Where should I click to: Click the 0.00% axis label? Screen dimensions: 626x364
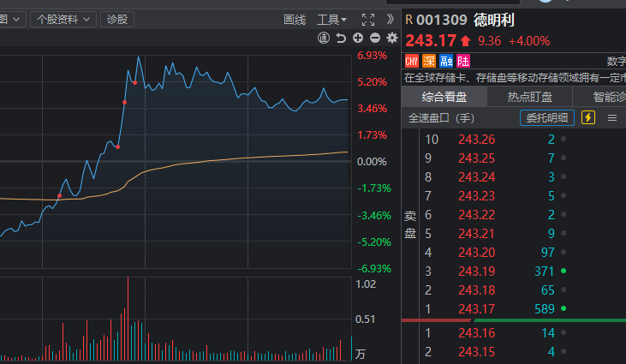pyautogui.click(x=372, y=162)
